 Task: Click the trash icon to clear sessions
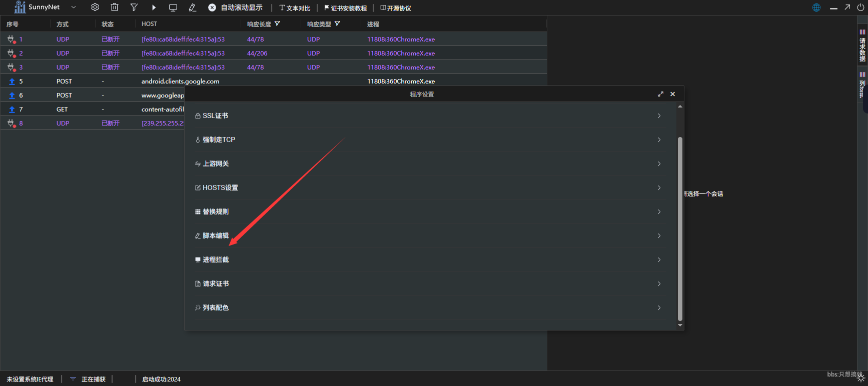[115, 7]
